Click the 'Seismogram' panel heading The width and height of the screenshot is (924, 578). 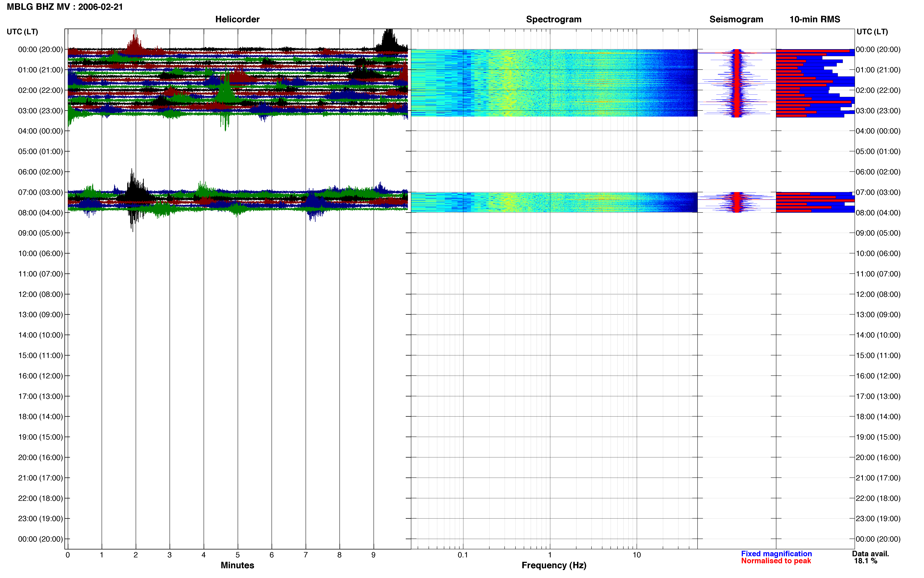pyautogui.click(x=736, y=19)
